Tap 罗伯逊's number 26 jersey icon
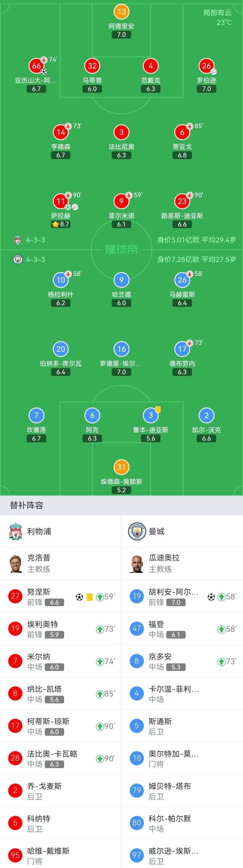Screen dimensions: 243x868 coord(207,66)
